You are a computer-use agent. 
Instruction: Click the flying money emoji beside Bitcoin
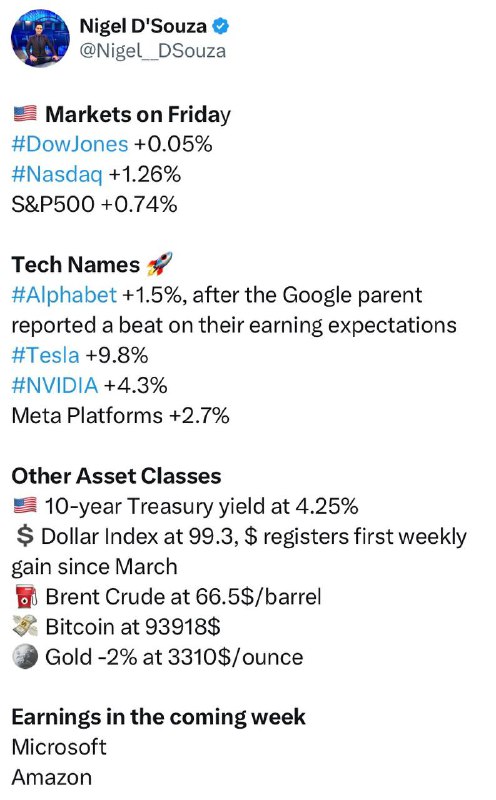[26, 627]
